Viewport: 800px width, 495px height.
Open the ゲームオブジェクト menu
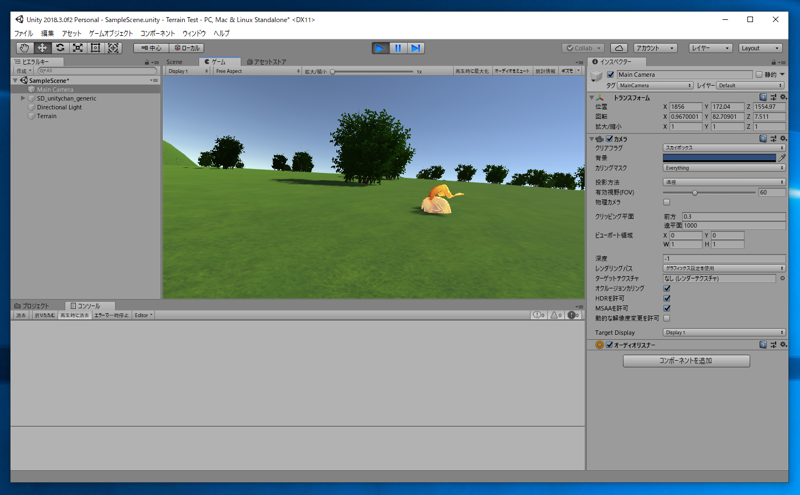point(111,33)
